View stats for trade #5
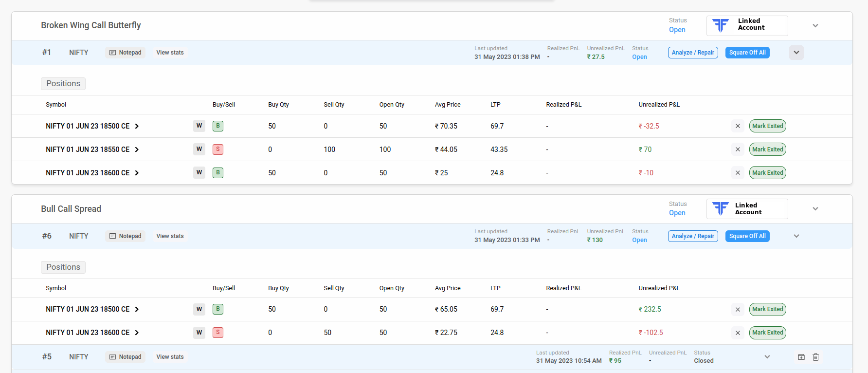The image size is (868, 373). (x=170, y=357)
